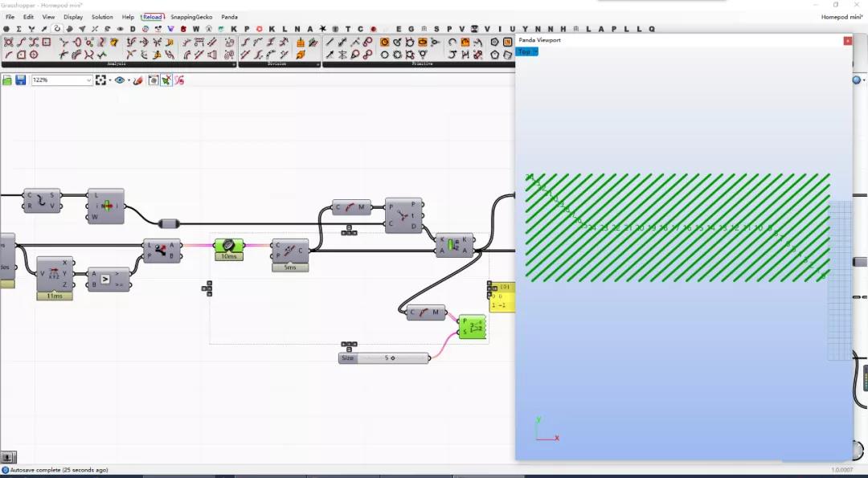Click the Homepod mini* document name
The height and width of the screenshot is (478, 868).
[x=841, y=17]
